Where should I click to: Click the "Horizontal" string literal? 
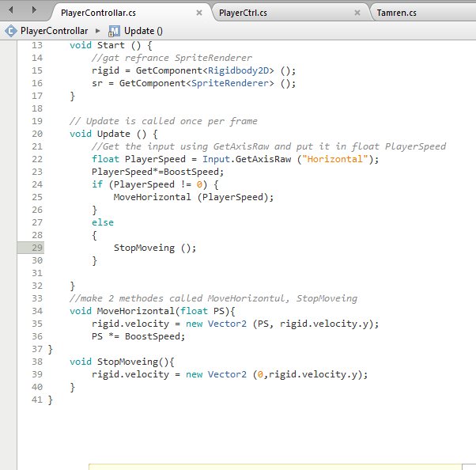334,159
